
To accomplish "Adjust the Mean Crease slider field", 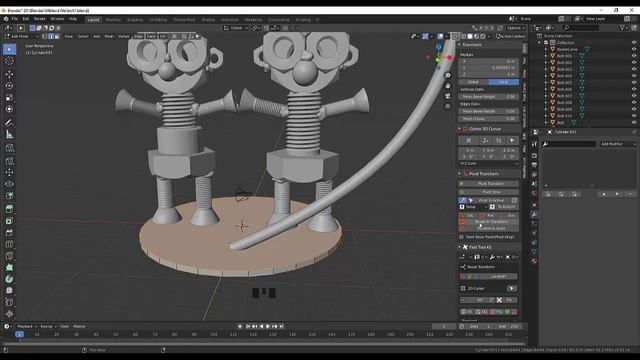I will pyautogui.click(x=489, y=119).
